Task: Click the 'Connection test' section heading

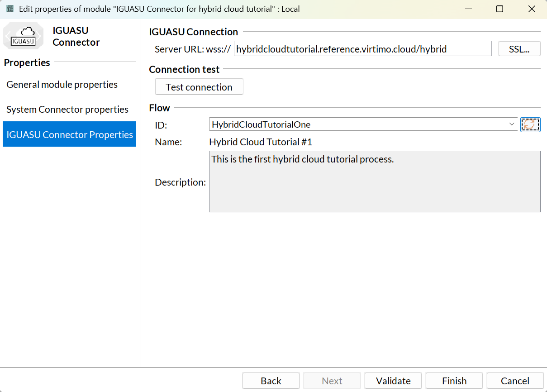Action: (184, 69)
